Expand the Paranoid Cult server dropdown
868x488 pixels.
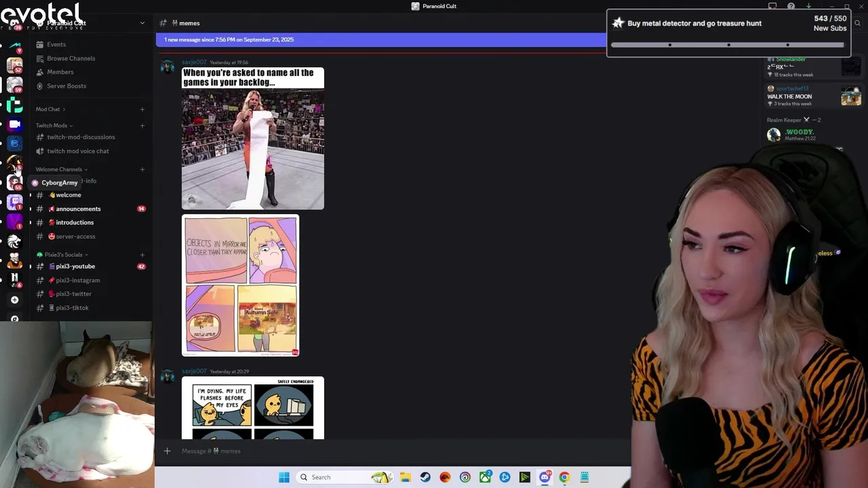click(142, 23)
